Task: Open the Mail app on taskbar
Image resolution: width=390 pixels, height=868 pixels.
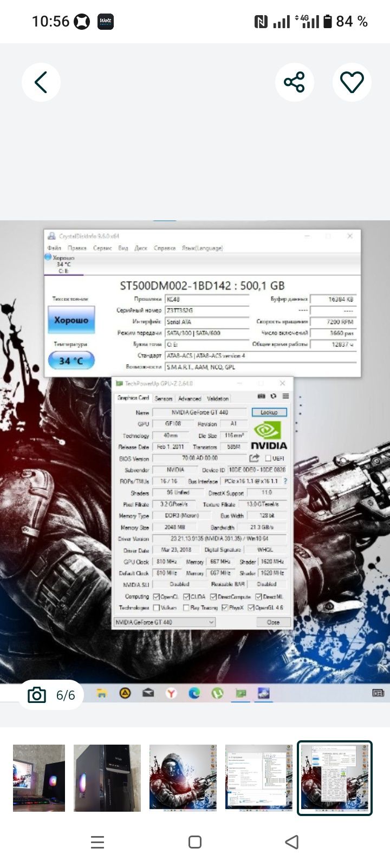Action: point(148,693)
